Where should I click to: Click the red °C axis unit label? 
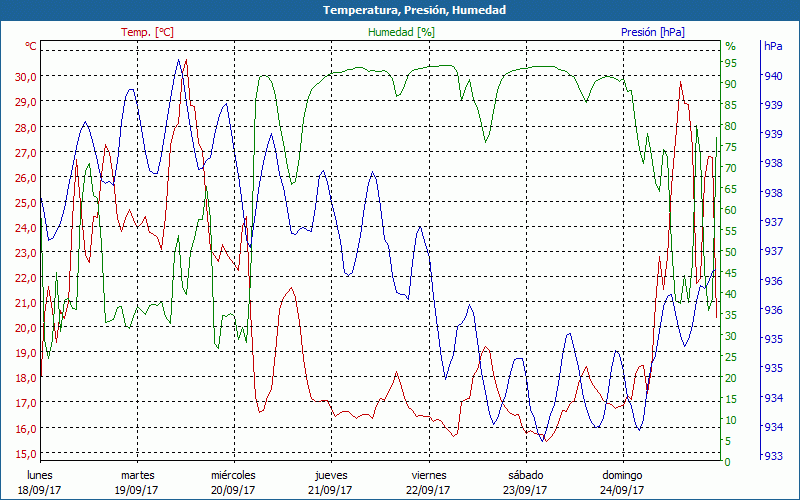click(31, 46)
